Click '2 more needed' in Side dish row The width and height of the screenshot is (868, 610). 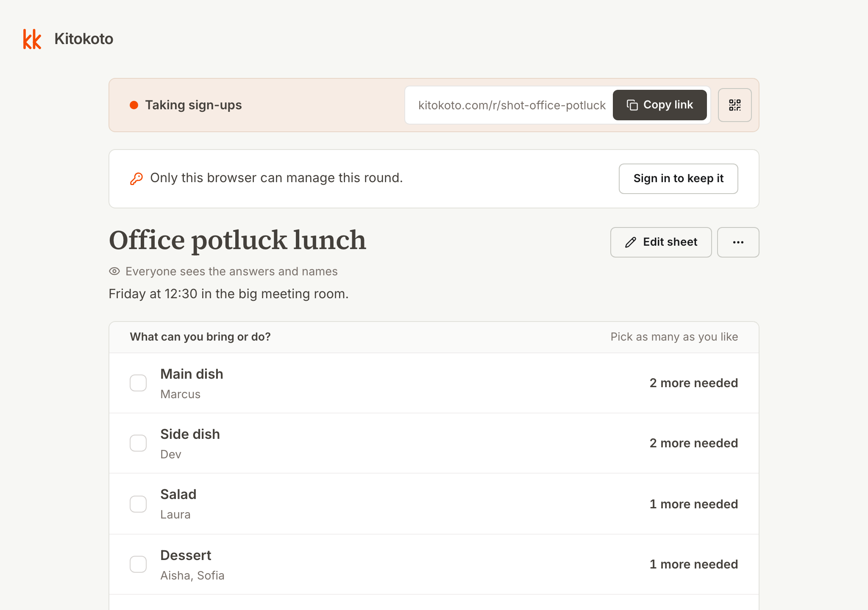pos(693,443)
